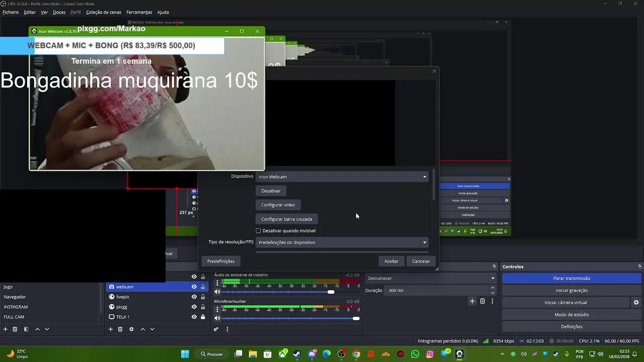Open the Dispositivo dropdown showing Iriun Webcam
This screenshot has width=644, height=362.
coord(342,176)
